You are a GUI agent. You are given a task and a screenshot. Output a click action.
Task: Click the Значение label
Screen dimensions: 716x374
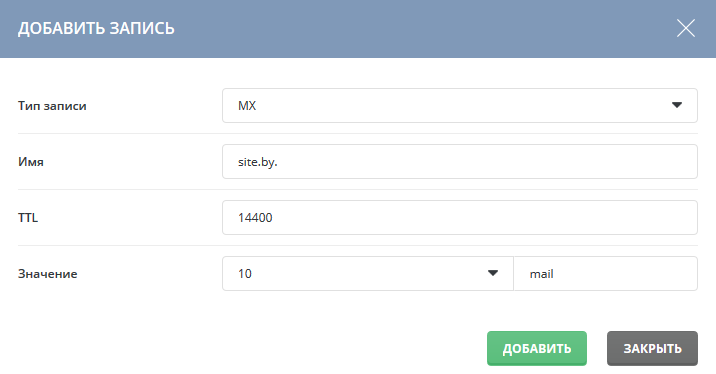tap(47, 274)
